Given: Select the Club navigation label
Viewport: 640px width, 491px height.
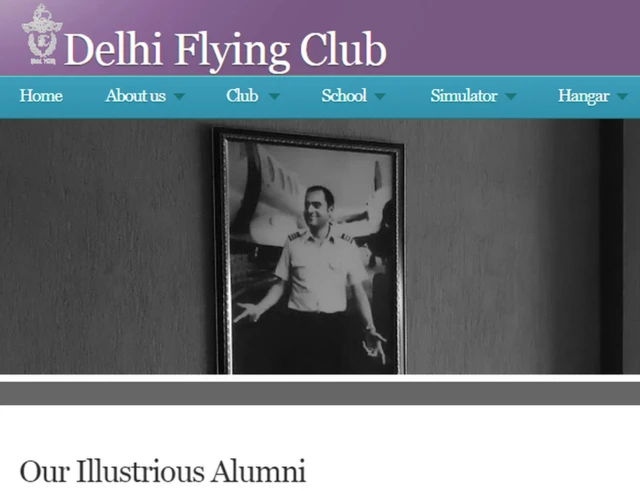Looking at the screenshot, I should 242,96.
